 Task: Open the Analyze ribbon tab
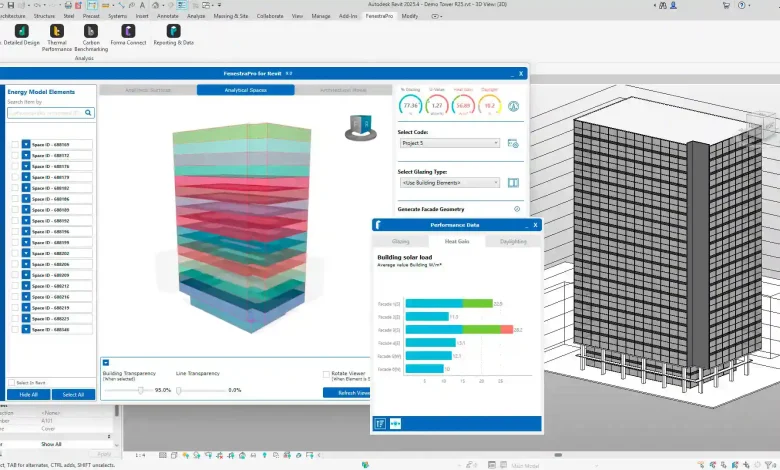click(x=196, y=16)
